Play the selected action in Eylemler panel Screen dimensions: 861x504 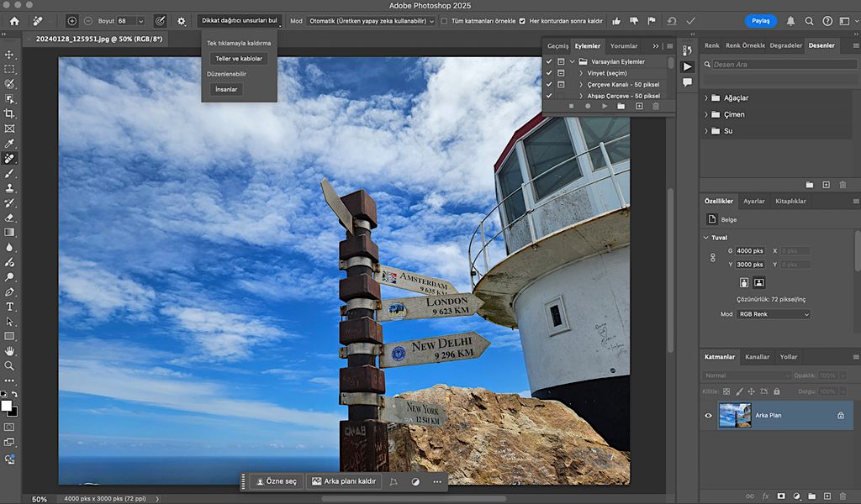(x=605, y=106)
